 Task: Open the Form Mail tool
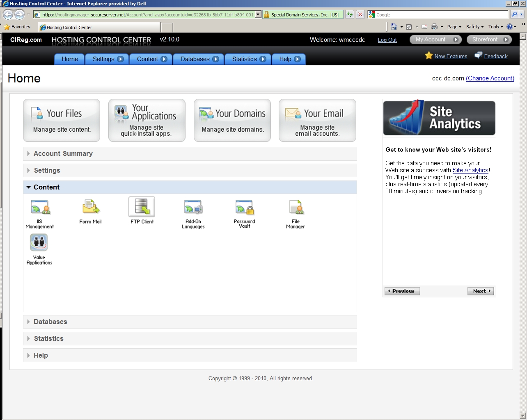click(x=90, y=212)
